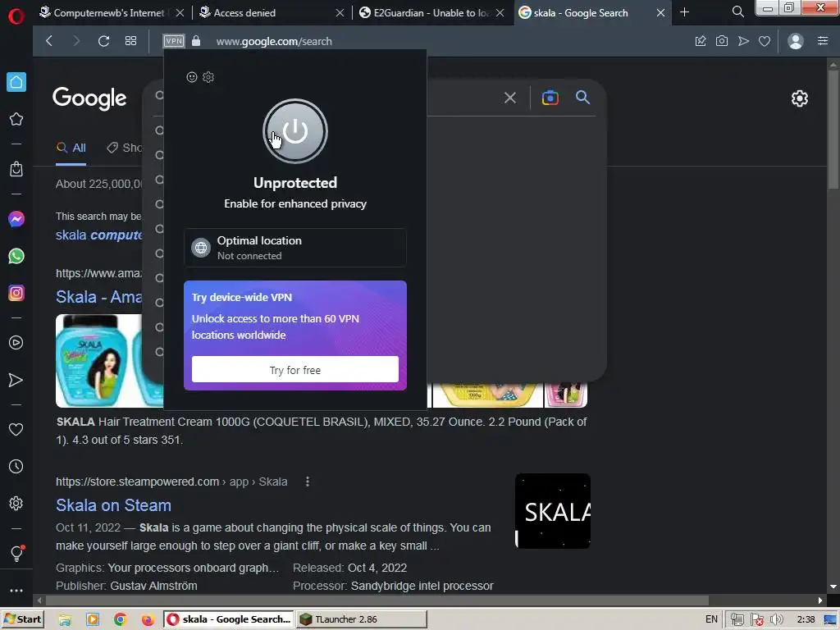Open the Skala - Amazon result link
Screen dimensions: 840x630
(x=99, y=297)
